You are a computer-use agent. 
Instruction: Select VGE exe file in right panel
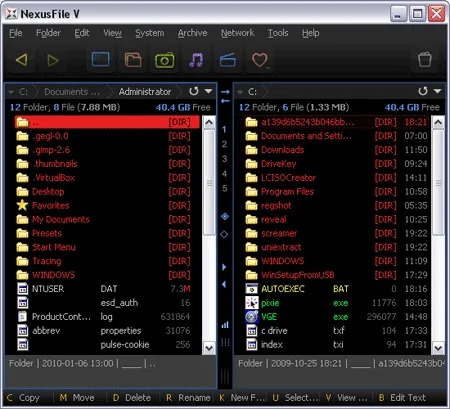(337, 317)
